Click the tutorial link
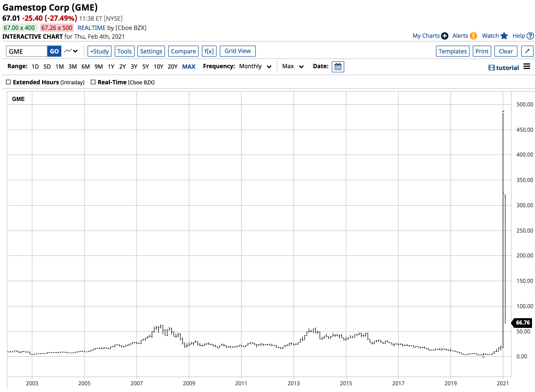 coord(507,68)
